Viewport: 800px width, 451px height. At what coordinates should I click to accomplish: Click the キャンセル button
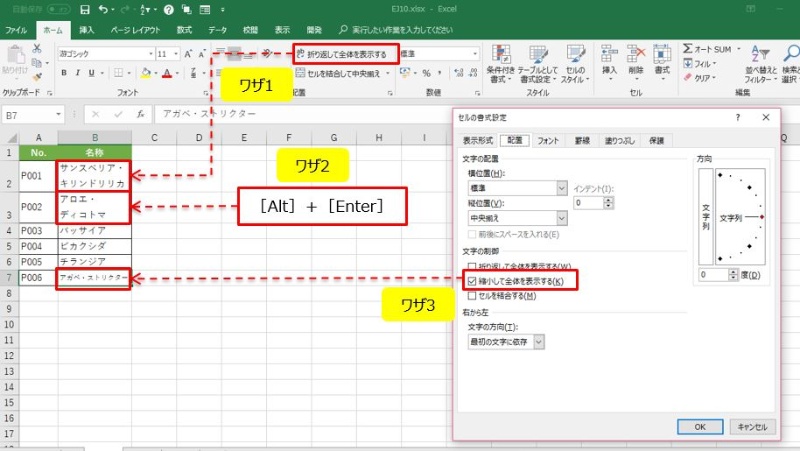point(750,426)
